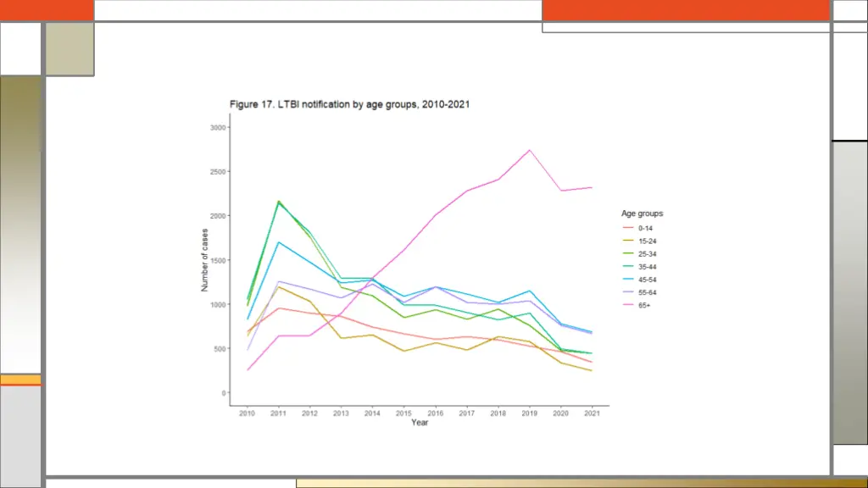Click the Age groups legend heading
This screenshot has width=868, height=488.
point(642,213)
